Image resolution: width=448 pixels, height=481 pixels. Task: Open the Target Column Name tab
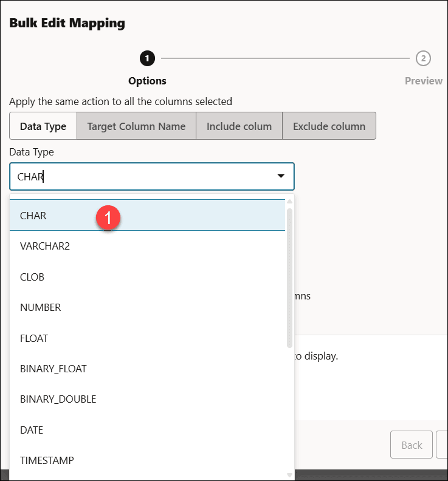click(x=136, y=126)
